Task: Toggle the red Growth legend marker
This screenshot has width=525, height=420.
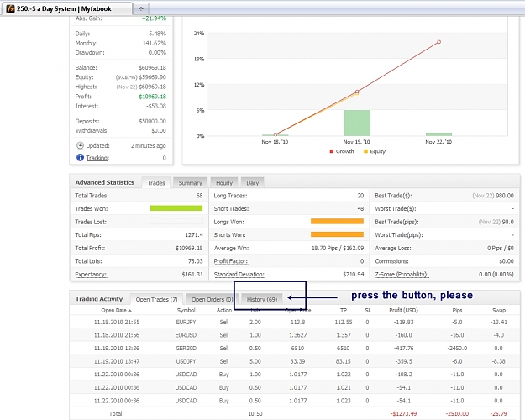Action: [x=332, y=151]
